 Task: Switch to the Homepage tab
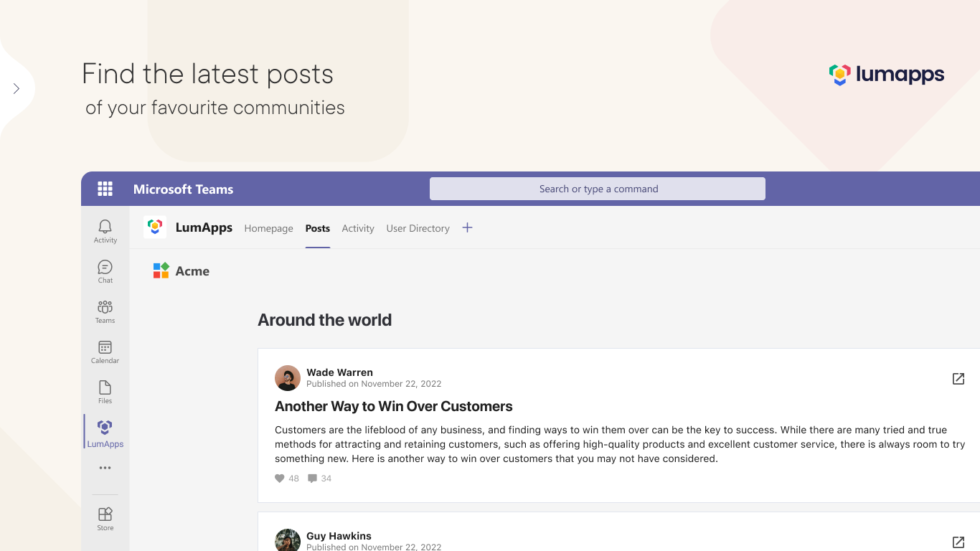tap(268, 228)
